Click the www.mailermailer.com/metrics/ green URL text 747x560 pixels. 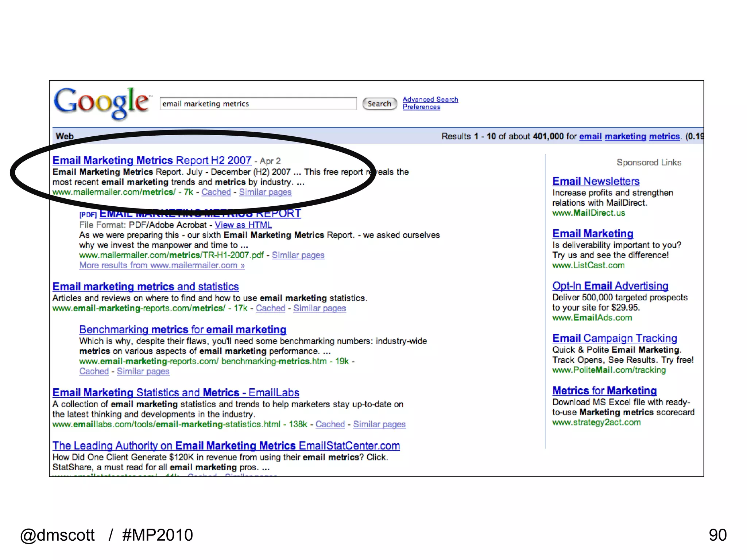pos(114,192)
